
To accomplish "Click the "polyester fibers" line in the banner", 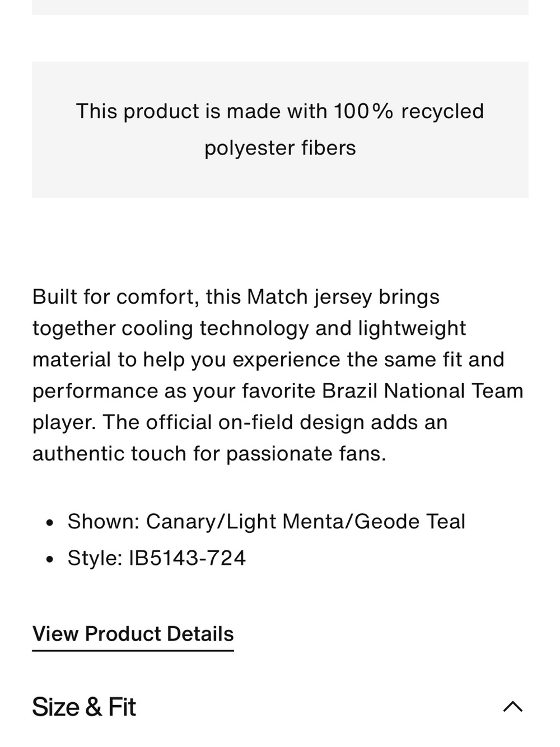I will 280,148.
